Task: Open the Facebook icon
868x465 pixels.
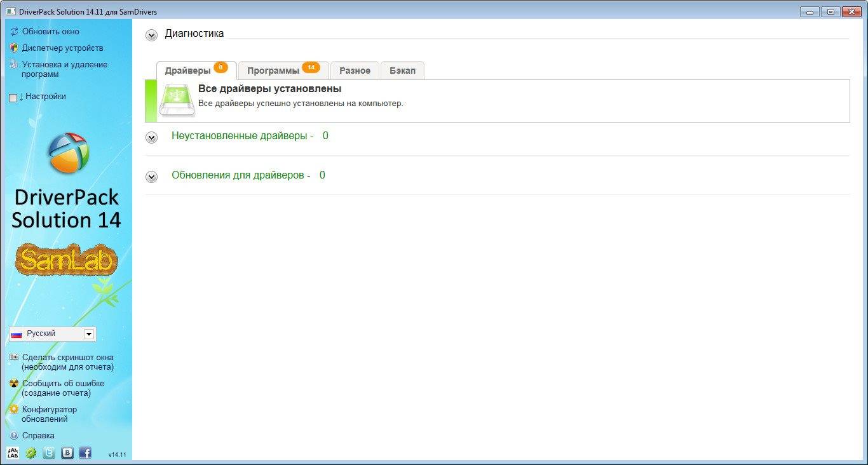Action: coord(85,453)
